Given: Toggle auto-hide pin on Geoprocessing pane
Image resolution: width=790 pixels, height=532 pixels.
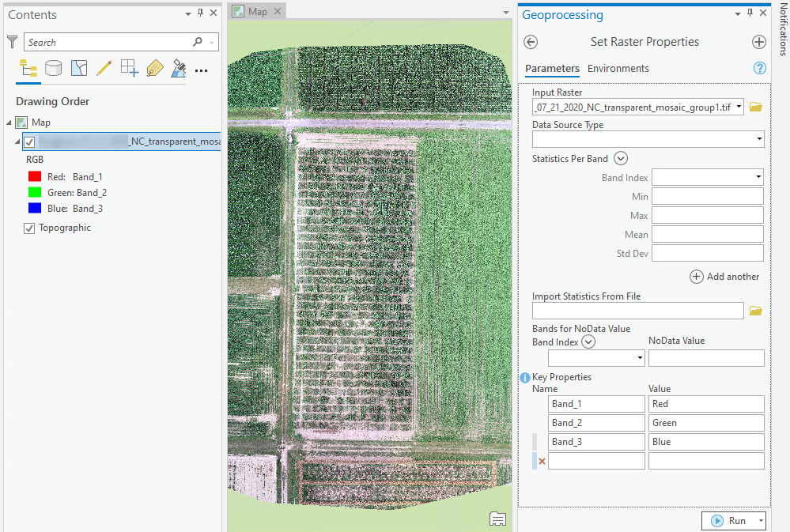Looking at the screenshot, I should click(x=749, y=12).
